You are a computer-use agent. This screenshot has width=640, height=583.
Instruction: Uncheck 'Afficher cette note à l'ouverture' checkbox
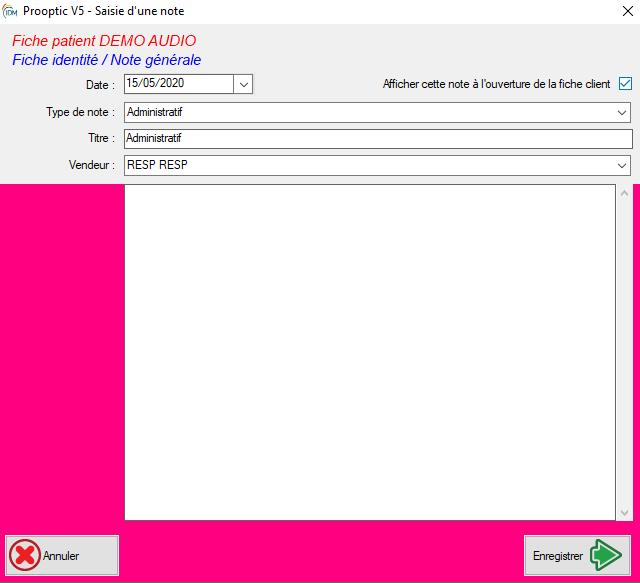pyautogui.click(x=625, y=84)
